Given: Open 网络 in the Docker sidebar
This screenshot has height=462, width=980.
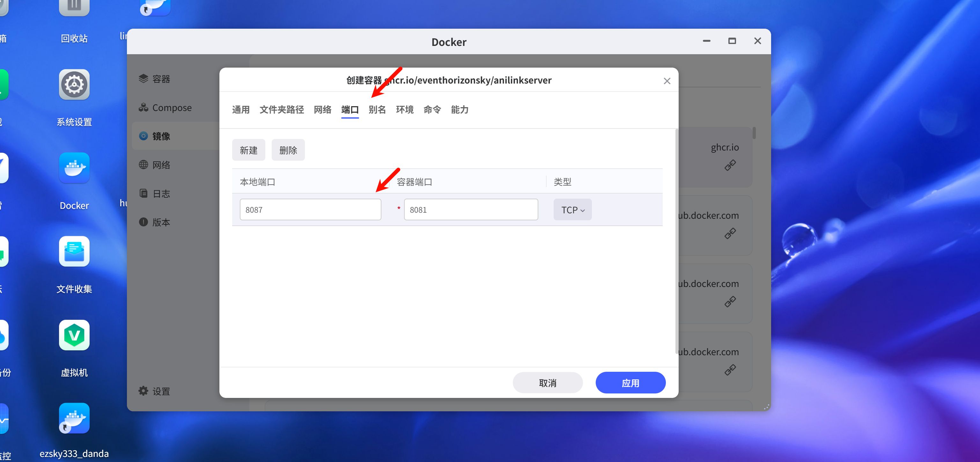Looking at the screenshot, I should (x=154, y=165).
